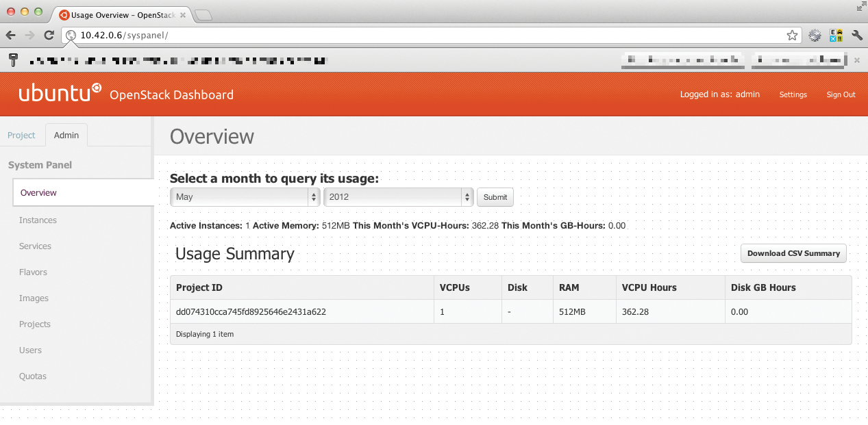Viewport: 868px width, 425px height.
Task: Click Download CSV Summary button
Action: 793,253
